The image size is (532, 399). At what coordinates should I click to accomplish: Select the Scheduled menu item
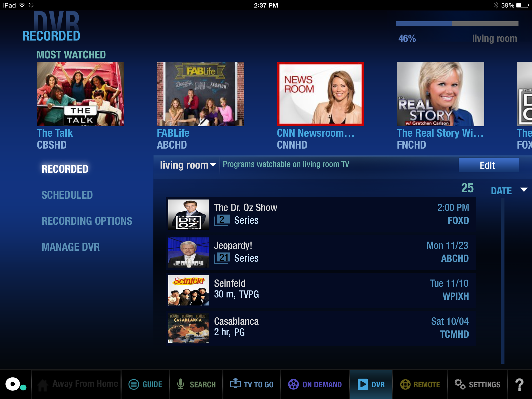coord(67,195)
